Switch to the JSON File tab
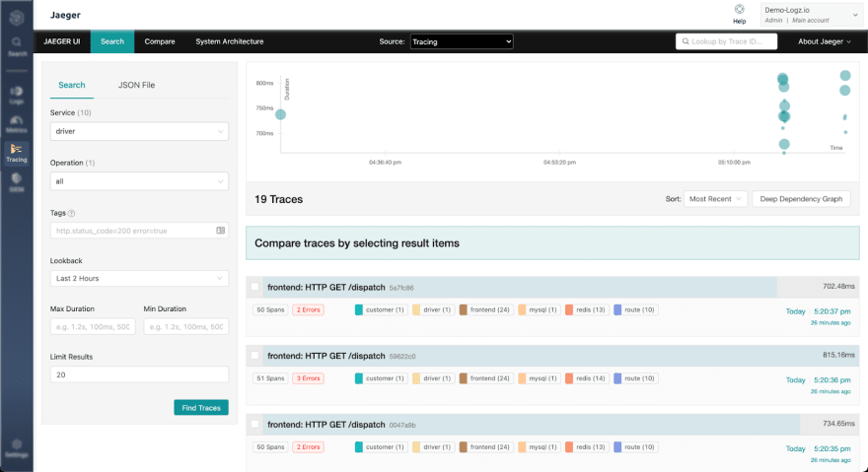This screenshot has width=868, height=472. point(136,85)
